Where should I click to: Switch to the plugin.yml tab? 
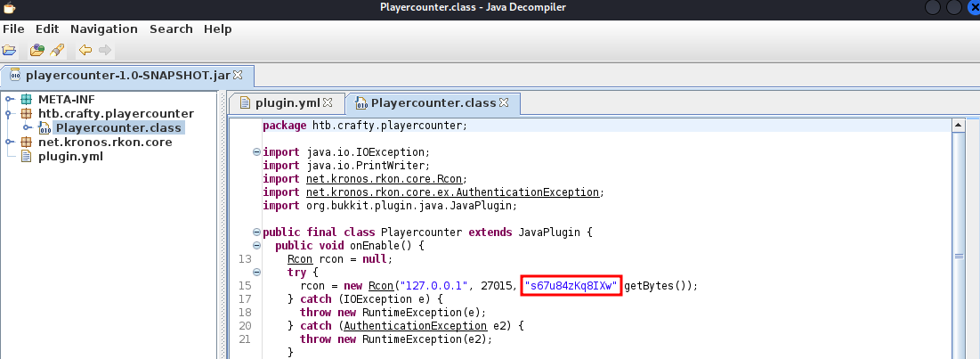point(287,103)
